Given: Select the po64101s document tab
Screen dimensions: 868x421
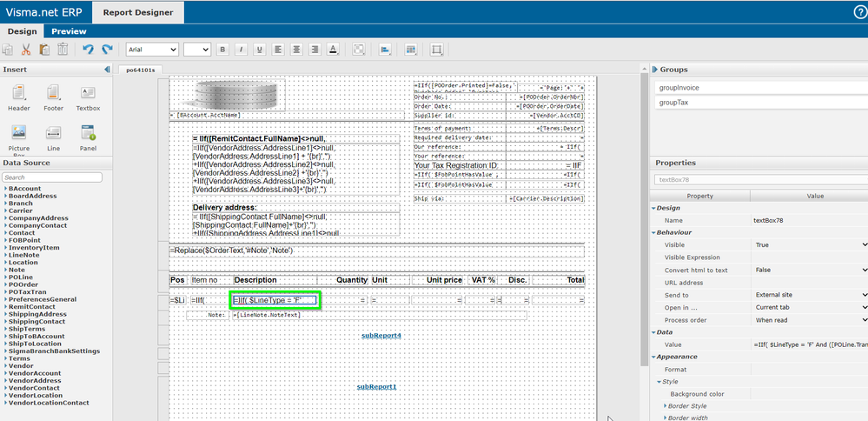Looking at the screenshot, I should pos(140,70).
